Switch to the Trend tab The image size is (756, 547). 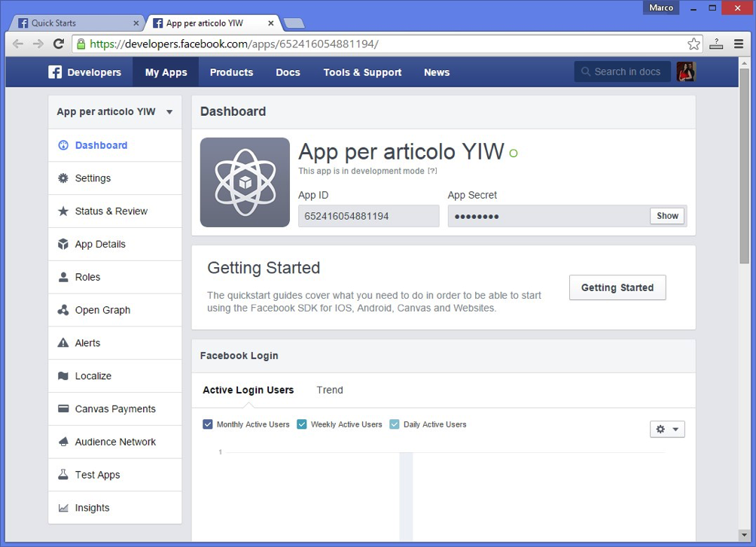click(x=330, y=390)
